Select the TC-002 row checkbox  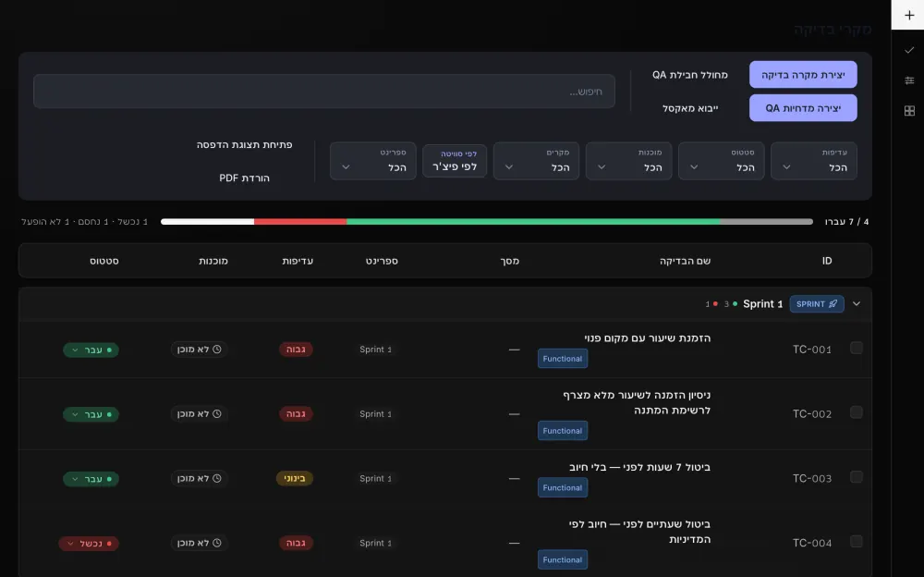(857, 412)
